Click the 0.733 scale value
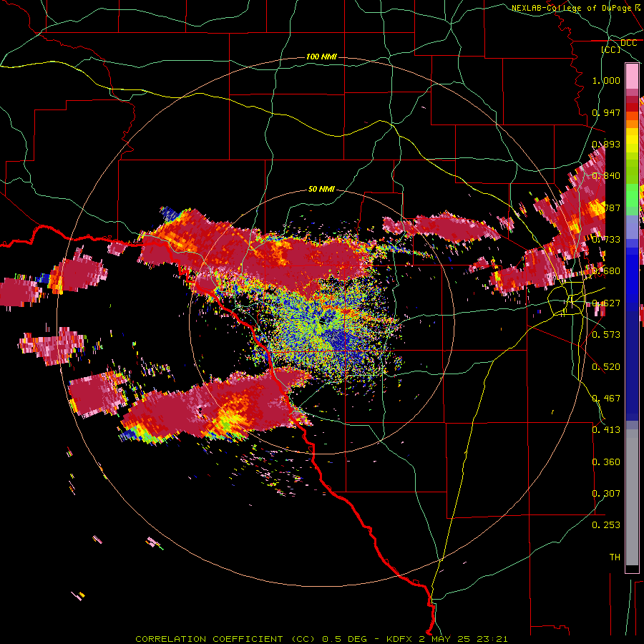This screenshot has width=644, height=644. point(606,240)
